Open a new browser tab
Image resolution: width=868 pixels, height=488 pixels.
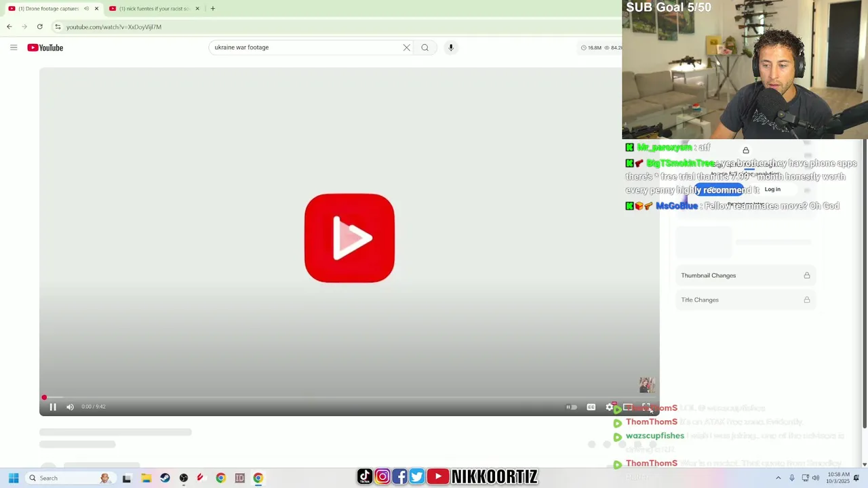coord(212,9)
